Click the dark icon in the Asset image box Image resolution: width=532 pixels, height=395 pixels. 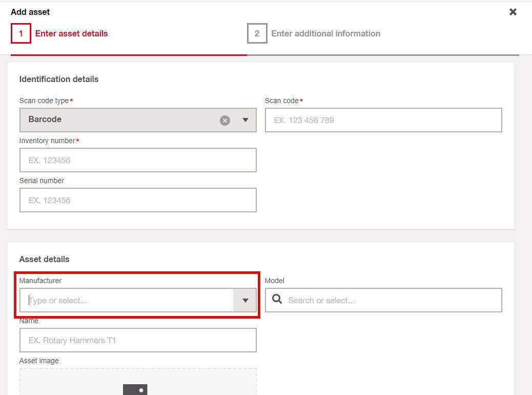tap(135, 390)
